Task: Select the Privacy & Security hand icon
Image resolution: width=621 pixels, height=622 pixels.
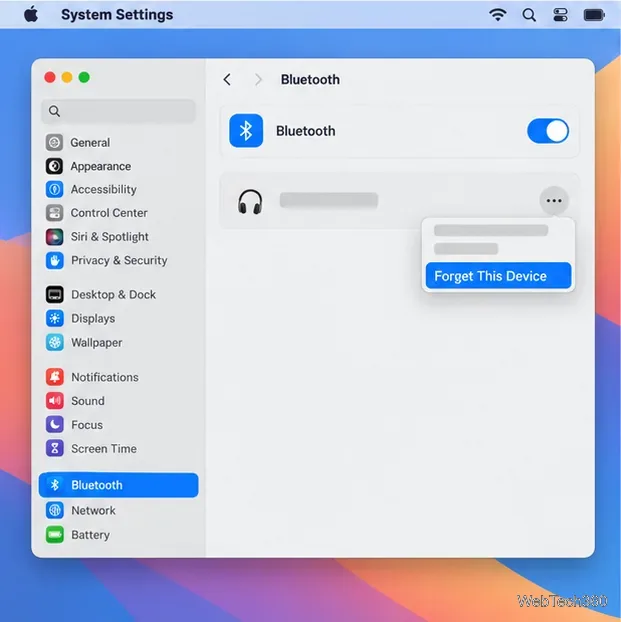Action: coord(54,261)
